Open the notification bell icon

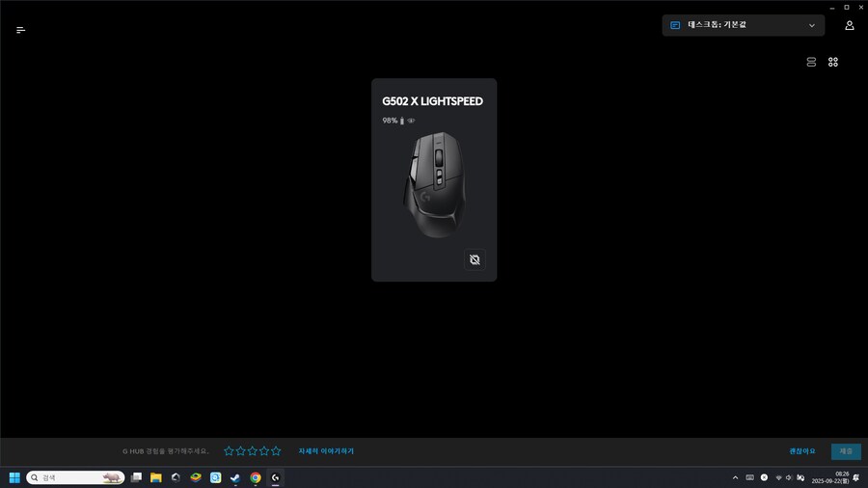(856, 477)
